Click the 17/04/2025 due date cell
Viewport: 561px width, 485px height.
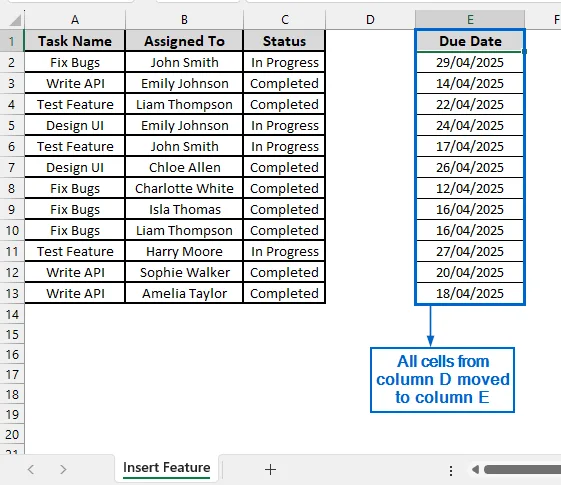click(x=470, y=146)
